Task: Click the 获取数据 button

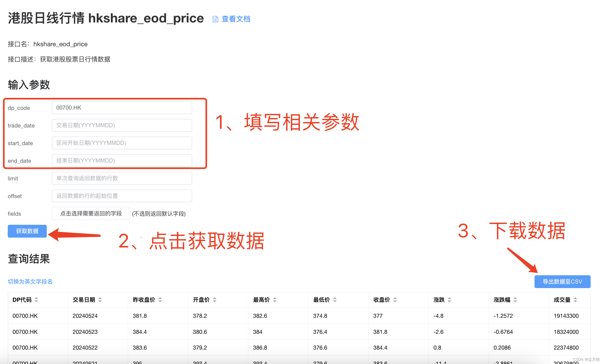Action: [x=27, y=231]
